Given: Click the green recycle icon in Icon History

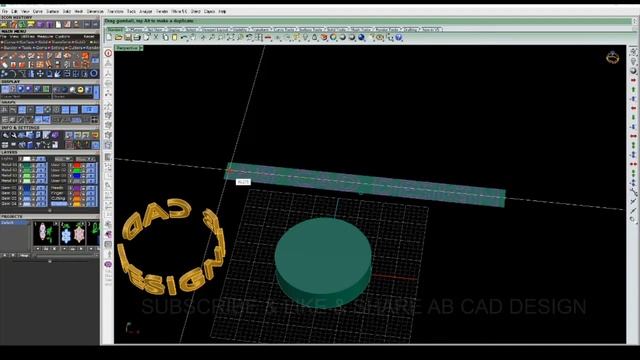Looking at the screenshot, I should 22,24.
